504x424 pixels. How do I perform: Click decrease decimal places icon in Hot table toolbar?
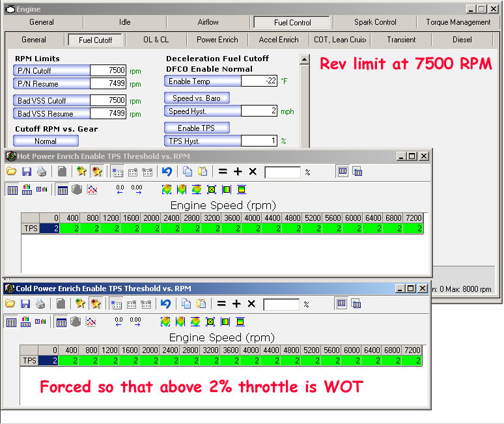[120, 190]
